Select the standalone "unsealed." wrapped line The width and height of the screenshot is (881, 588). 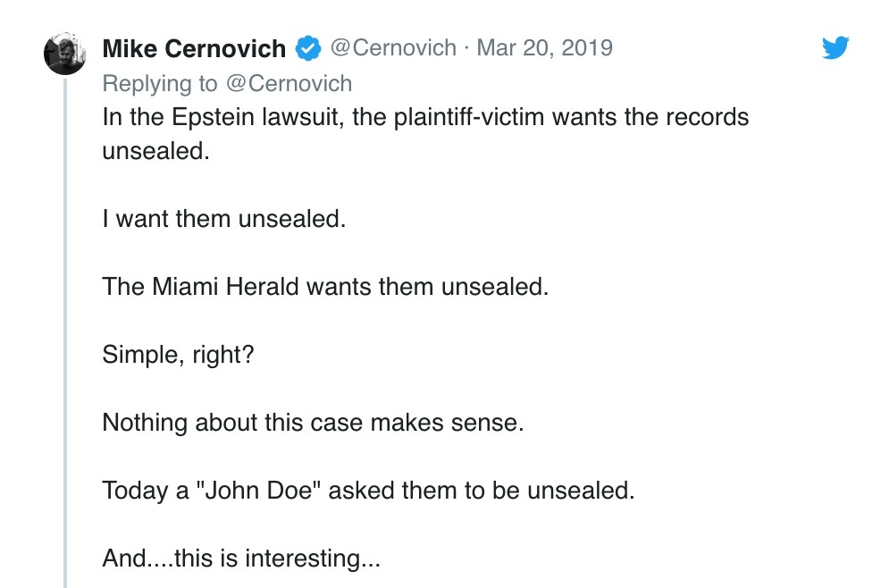[155, 151]
